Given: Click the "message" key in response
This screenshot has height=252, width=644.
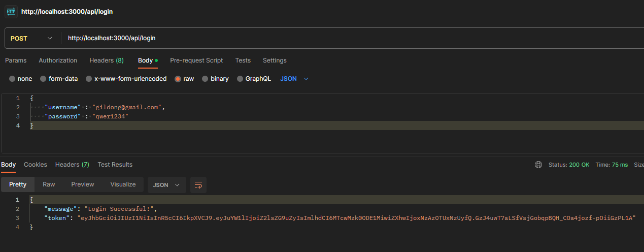Looking at the screenshot, I should tap(61, 209).
